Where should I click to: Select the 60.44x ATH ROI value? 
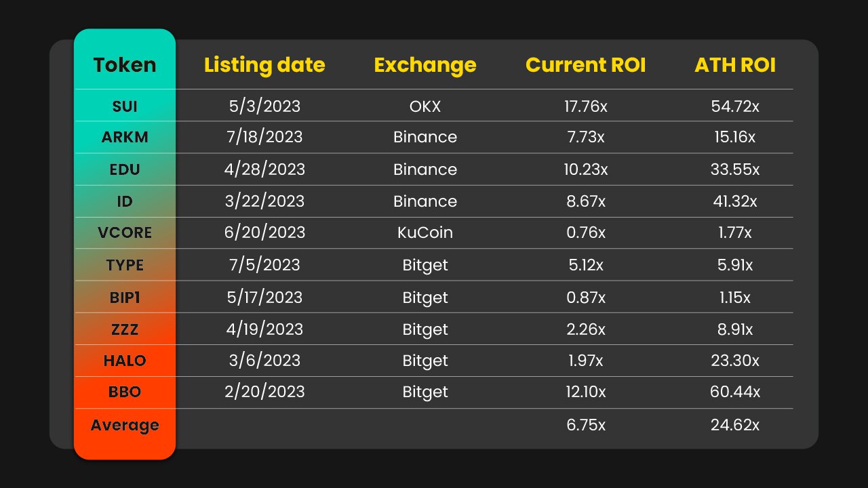pos(735,392)
